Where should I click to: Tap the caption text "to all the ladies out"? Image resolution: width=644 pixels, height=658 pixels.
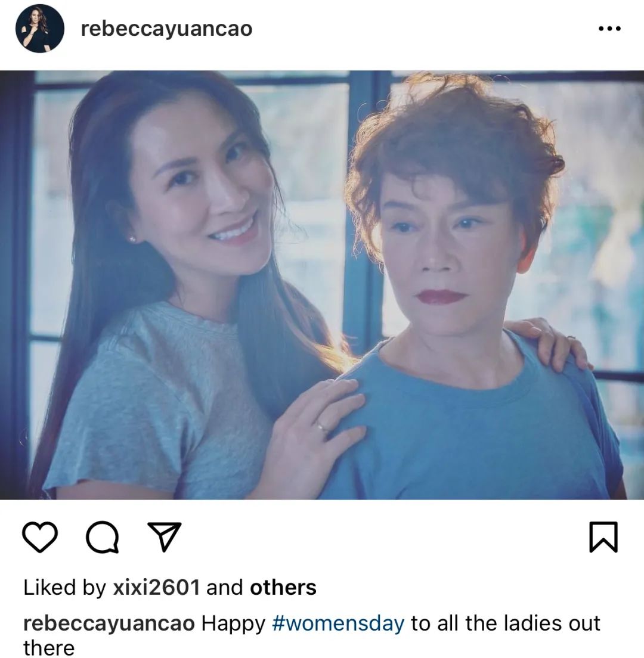pos(506,623)
